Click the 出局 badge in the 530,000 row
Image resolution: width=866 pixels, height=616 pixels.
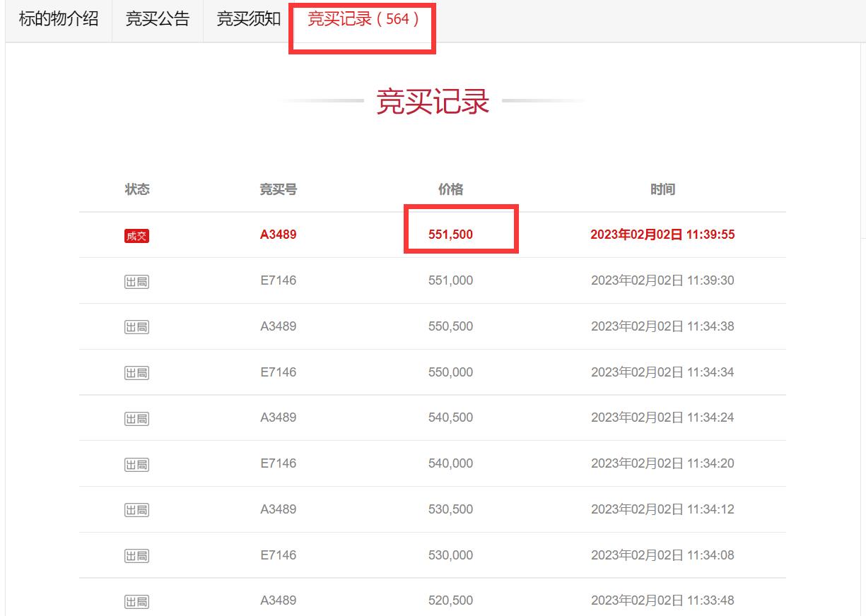(137, 556)
